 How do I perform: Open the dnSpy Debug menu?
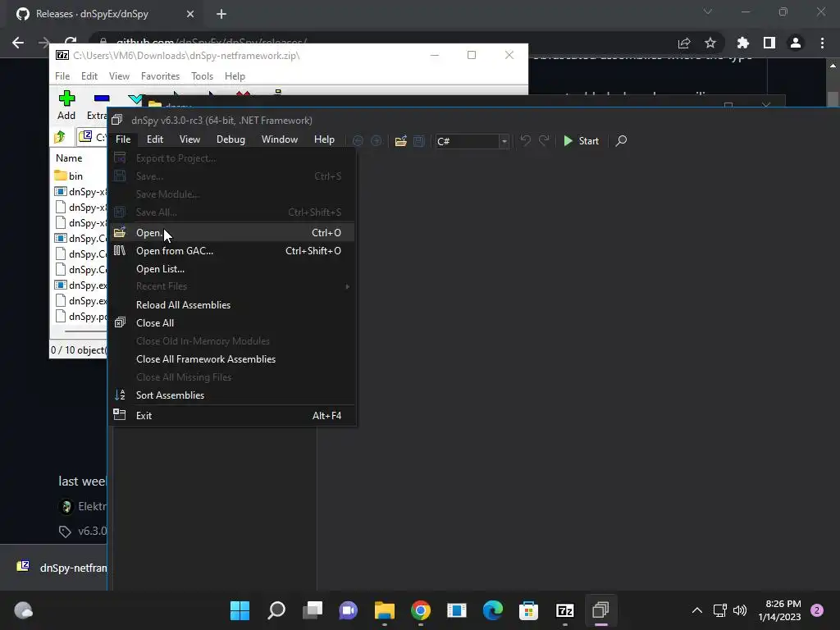pyautogui.click(x=231, y=139)
